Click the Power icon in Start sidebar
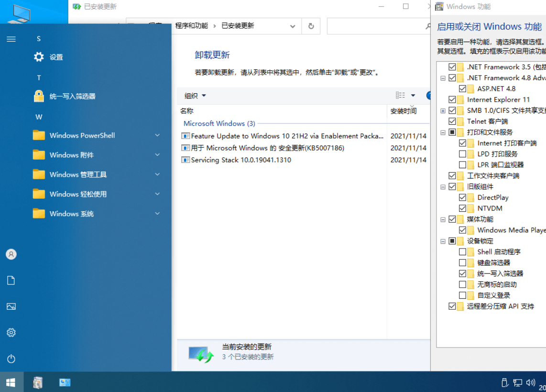Image resolution: width=546 pixels, height=392 pixels. pyautogui.click(x=11, y=359)
